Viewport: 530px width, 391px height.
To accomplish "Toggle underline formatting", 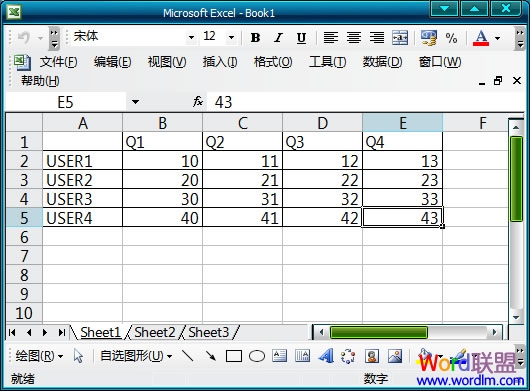I will tap(301, 38).
